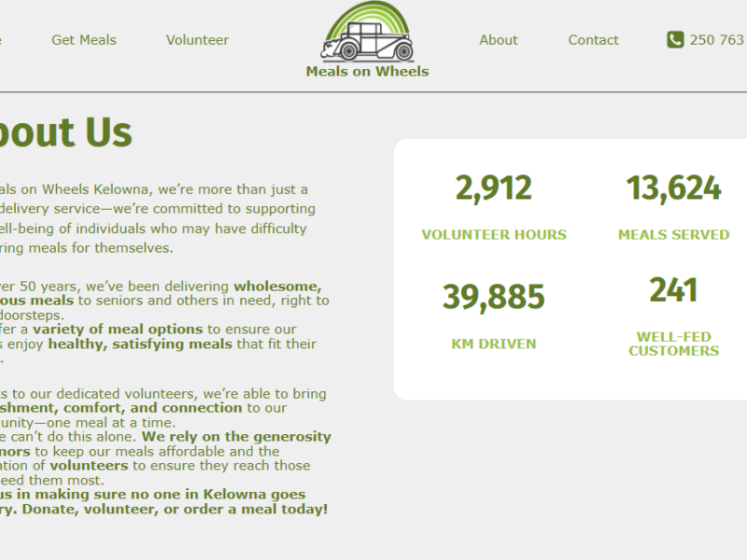Screen dimensions: 747x560
Task: Open the Get Meals menu item
Action: point(84,39)
